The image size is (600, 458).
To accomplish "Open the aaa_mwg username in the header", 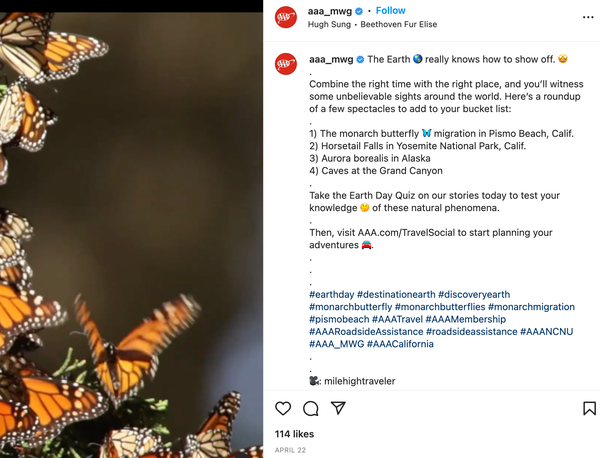I will point(330,10).
